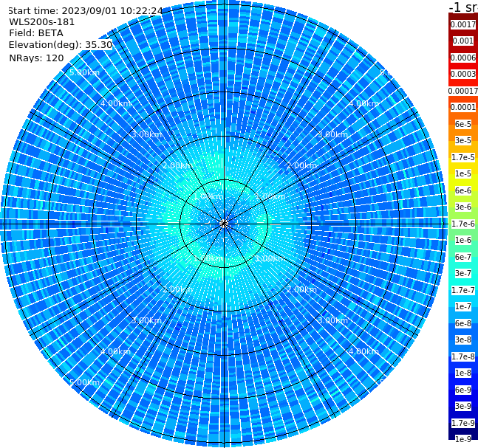The height and width of the screenshot is (448, 478).
Task: Click the 1.7e-6 green colorbar label
Action: coord(463,224)
